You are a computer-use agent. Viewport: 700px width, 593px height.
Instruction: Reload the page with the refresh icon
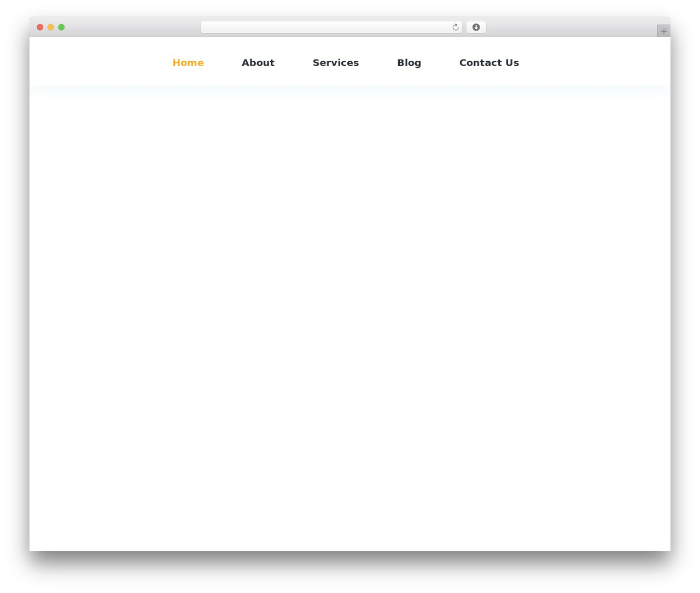[456, 27]
